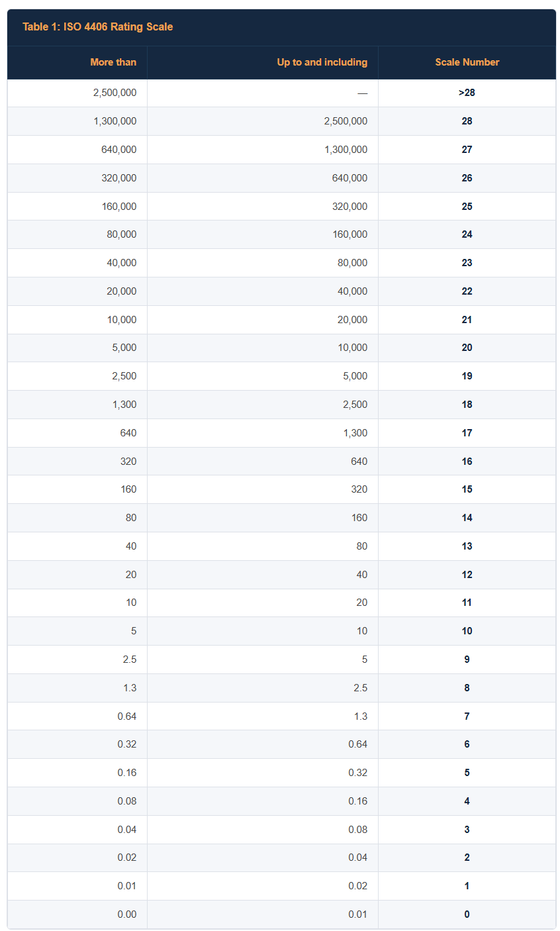
Task: Select the 'Scale Number' column header
Action: [467, 62]
